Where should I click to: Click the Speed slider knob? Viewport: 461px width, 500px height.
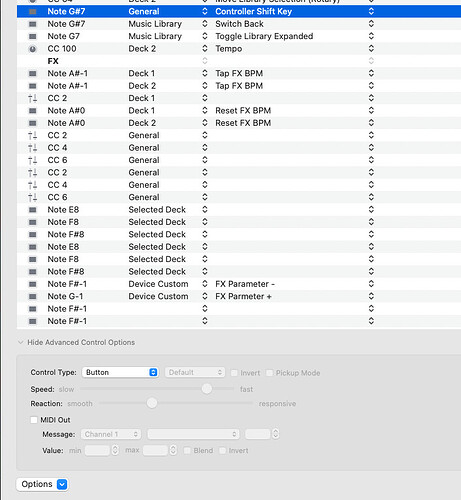point(207,389)
